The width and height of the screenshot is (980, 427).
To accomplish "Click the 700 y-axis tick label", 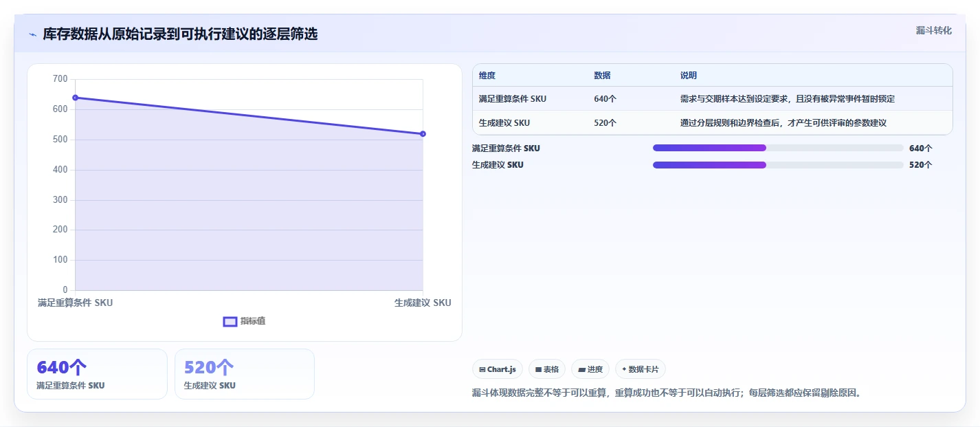I will pyautogui.click(x=60, y=79).
